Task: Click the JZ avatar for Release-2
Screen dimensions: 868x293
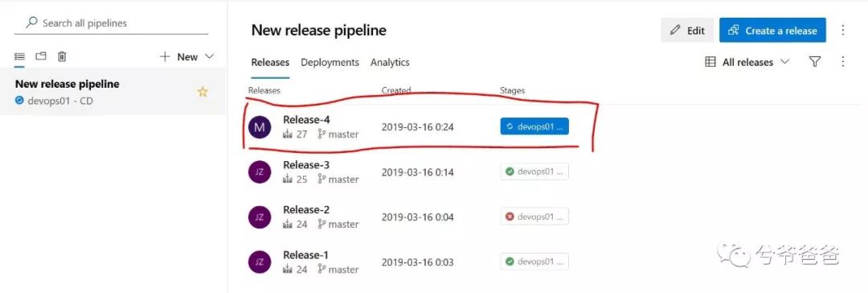Action: (x=260, y=217)
